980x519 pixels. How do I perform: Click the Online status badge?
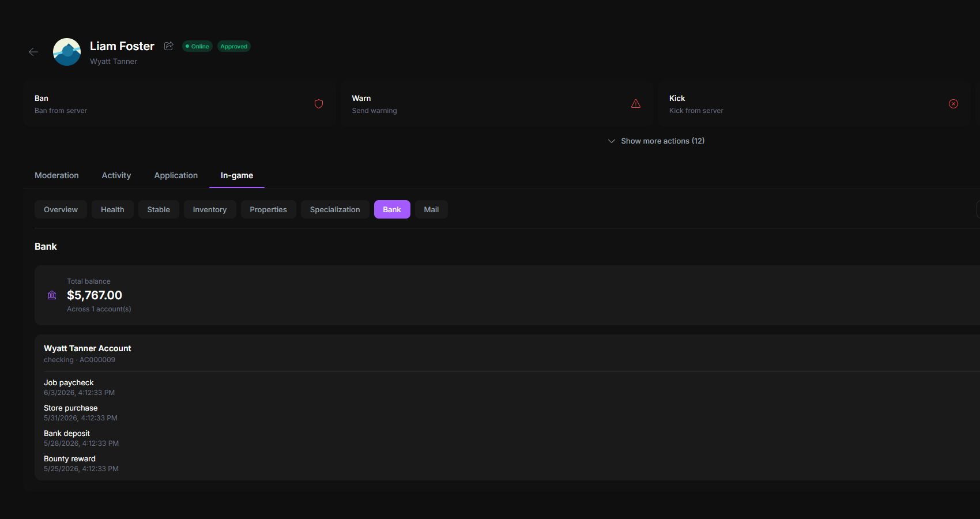point(197,46)
